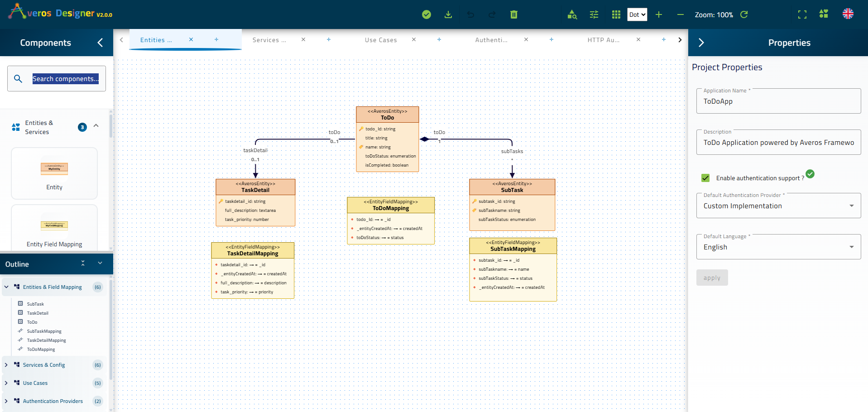Select the SubTaskMapping node on canvas
The width and height of the screenshot is (868, 412).
click(513, 269)
